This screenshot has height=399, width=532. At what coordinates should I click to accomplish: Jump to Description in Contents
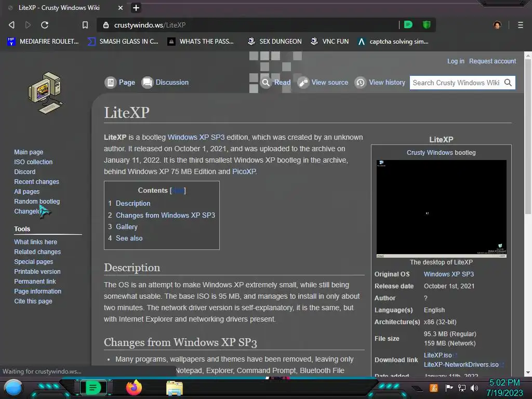click(133, 203)
